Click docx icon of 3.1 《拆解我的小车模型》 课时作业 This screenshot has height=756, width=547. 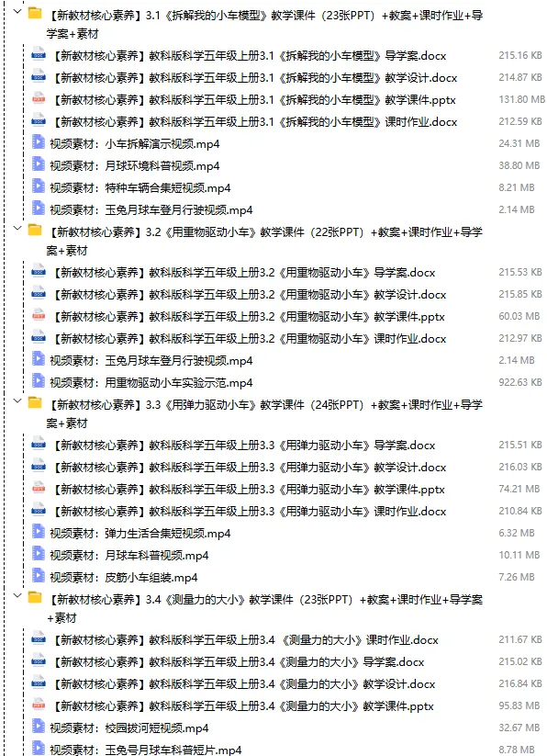38,120
